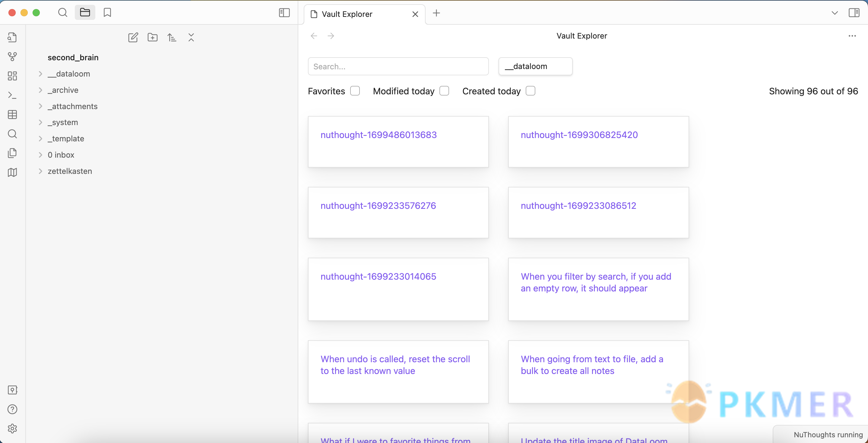Open more options three-dots menu
The height and width of the screenshot is (443, 868).
[852, 36]
